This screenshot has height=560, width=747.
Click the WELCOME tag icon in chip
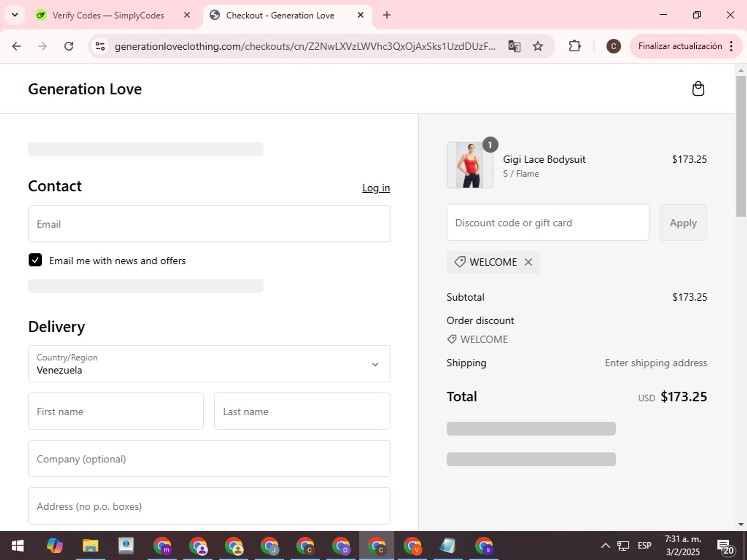click(460, 262)
